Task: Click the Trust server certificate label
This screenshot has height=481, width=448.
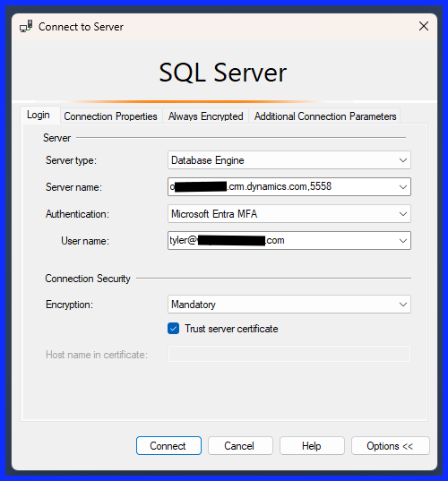Action: click(x=231, y=329)
